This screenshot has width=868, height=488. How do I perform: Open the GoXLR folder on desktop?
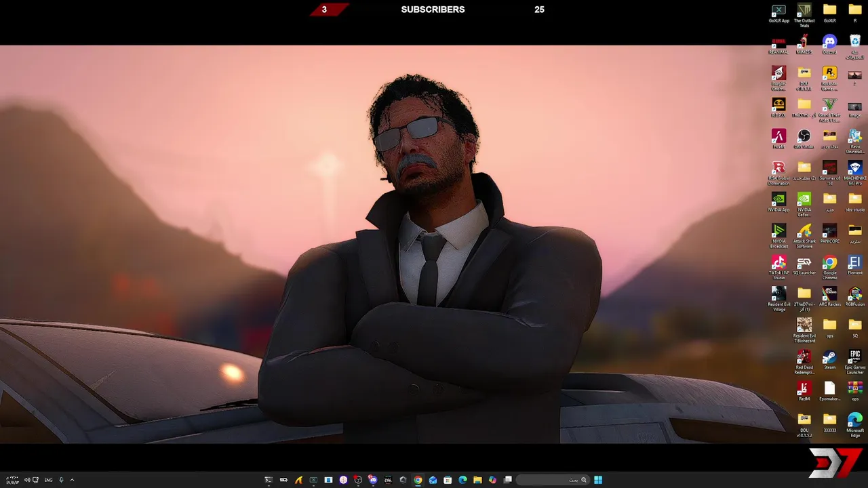(x=829, y=14)
